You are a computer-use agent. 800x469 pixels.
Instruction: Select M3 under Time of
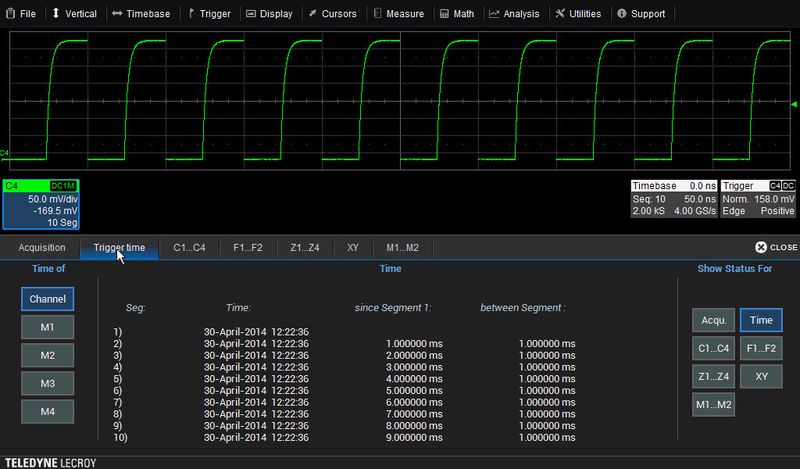pos(47,383)
